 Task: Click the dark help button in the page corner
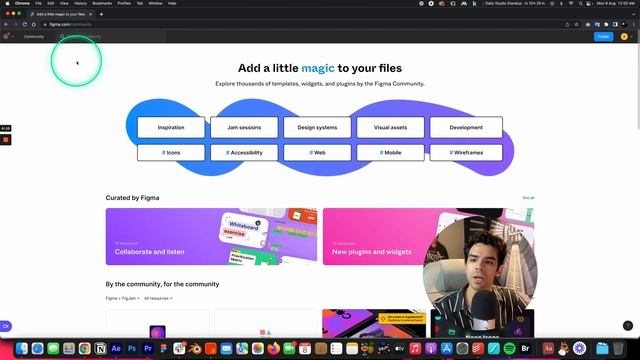pos(628,325)
